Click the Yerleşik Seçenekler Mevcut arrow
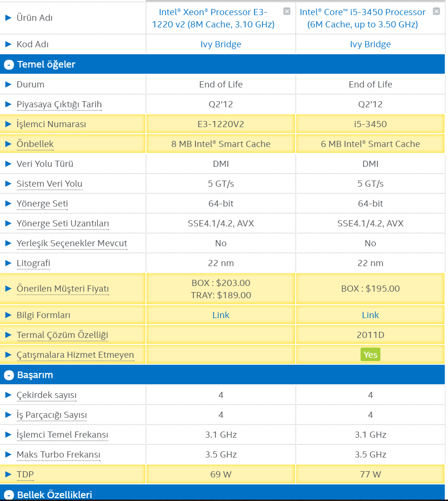Screen dimensions: 448x501 [x=9, y=243]
